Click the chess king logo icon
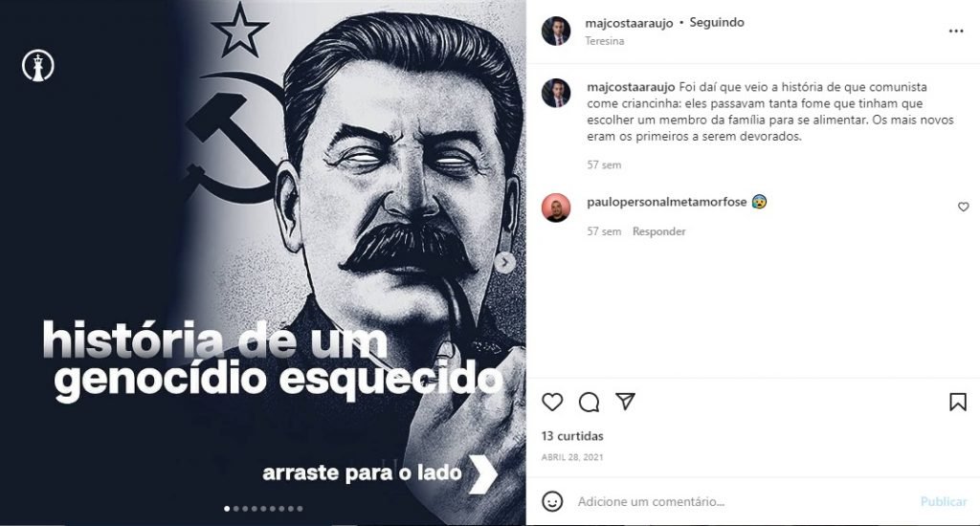 pos(38,66)
